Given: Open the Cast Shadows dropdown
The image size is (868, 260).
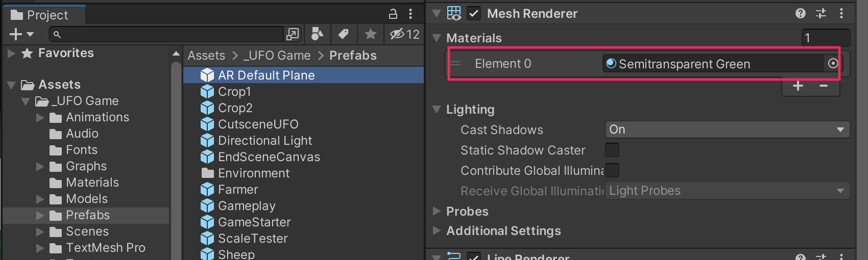Looking at the screenshot, I should (x=727, y=129).
